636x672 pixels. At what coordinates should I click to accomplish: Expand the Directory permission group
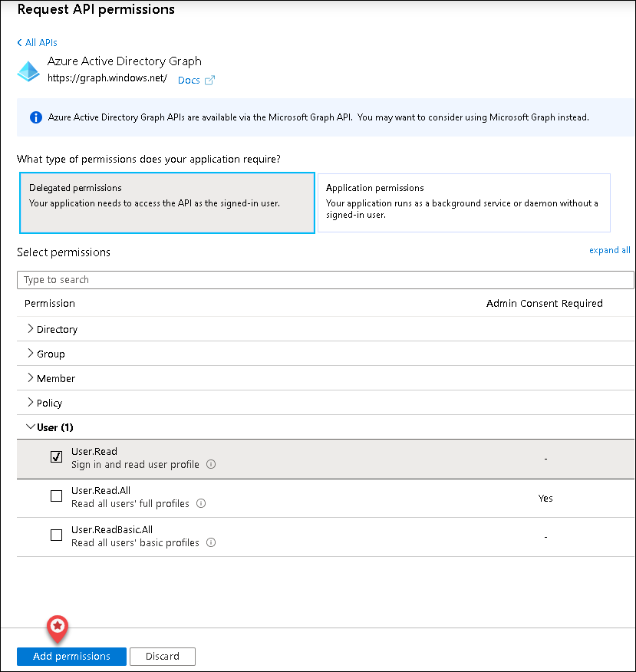coord(31,329)
